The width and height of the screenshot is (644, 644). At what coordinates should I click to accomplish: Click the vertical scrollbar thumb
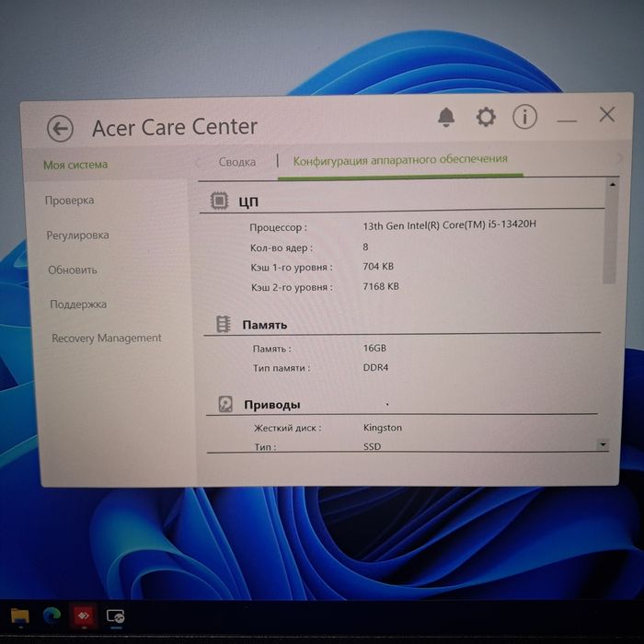click(610, 236)
